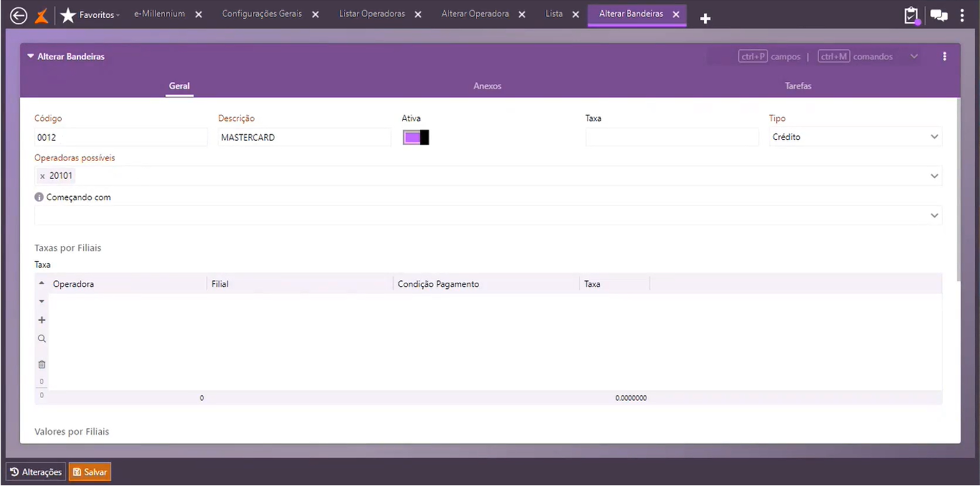Click the form's vertical scrollbar
Image resolution: width=980 pixels, height=486 pixels.
[958, 190]
